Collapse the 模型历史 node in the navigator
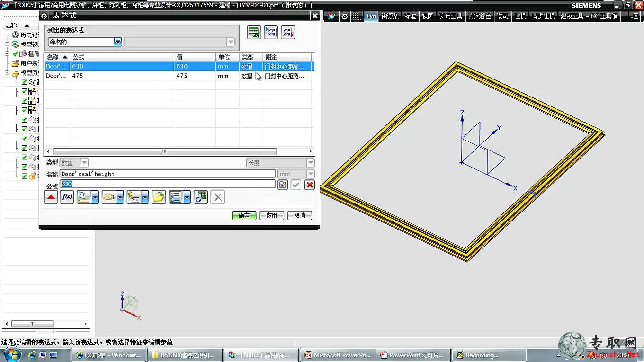This screenshot has height=362, width=644. coord(7,73)
